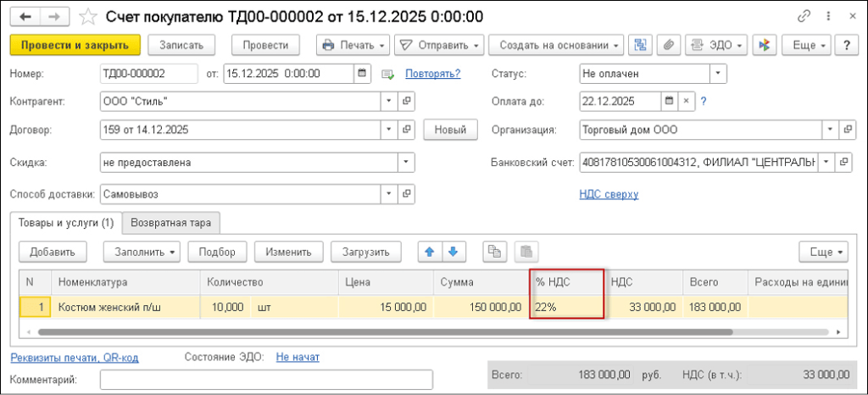
Task: Open the Печать dropdown menu
Action: point(353,45)
